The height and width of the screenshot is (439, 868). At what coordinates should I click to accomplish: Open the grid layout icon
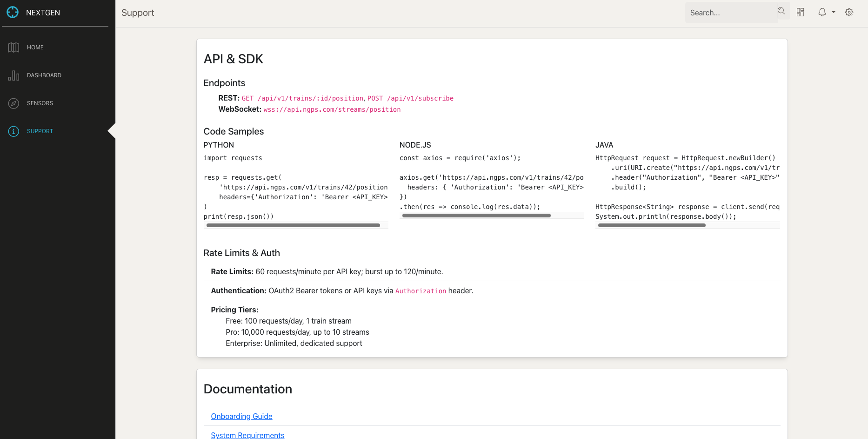[x=800, y=13]
